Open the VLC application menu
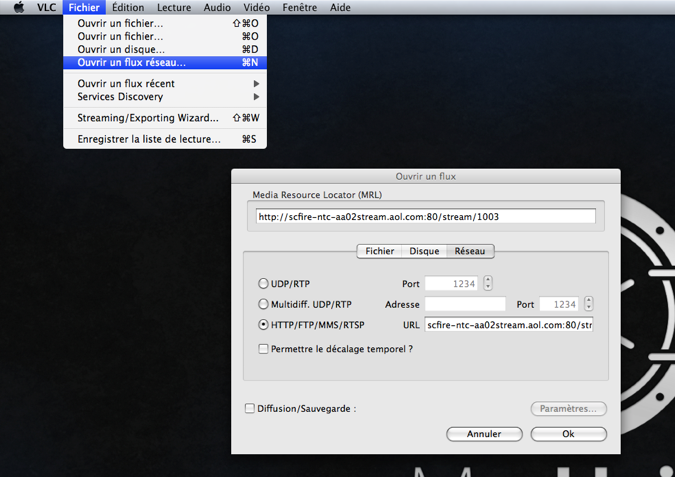The width and height of the screenshot is (675, 477). 47,8
